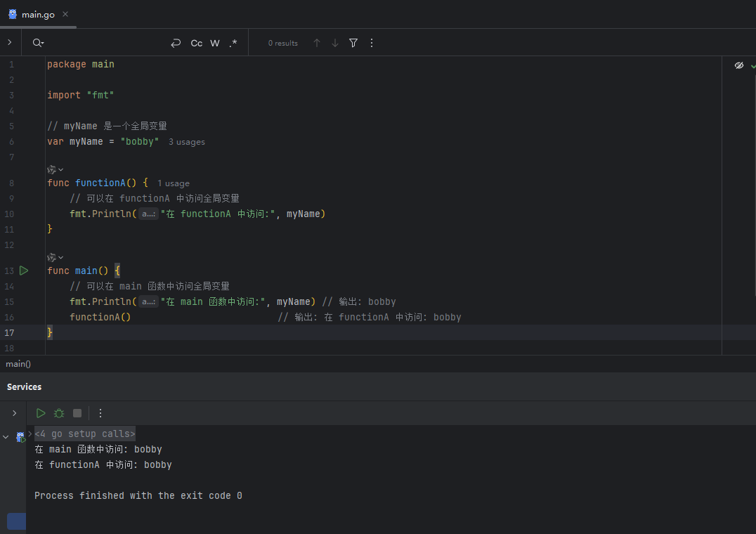Close the main.go editor tab

tap(65, 14)
